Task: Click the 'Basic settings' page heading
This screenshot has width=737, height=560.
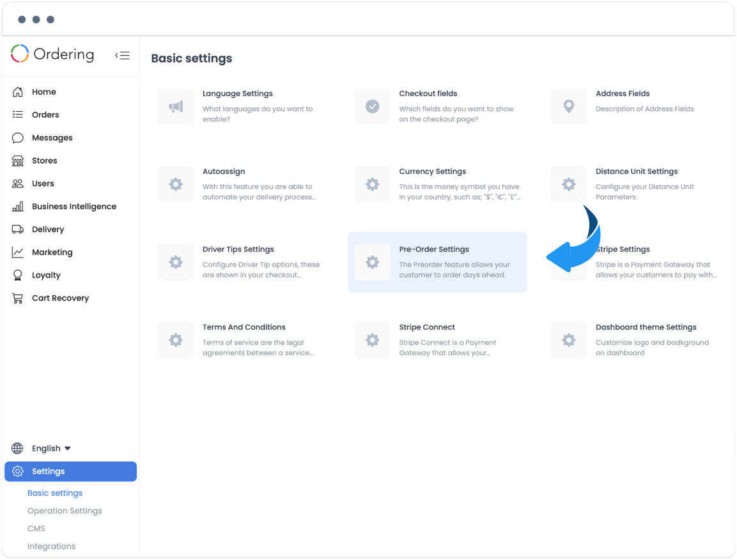Action: point(192,58)
